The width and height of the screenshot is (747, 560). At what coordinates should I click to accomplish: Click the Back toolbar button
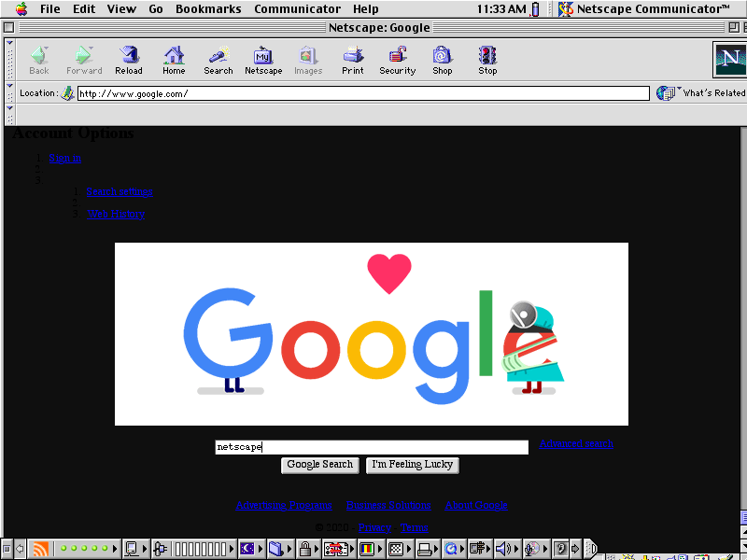39,61
